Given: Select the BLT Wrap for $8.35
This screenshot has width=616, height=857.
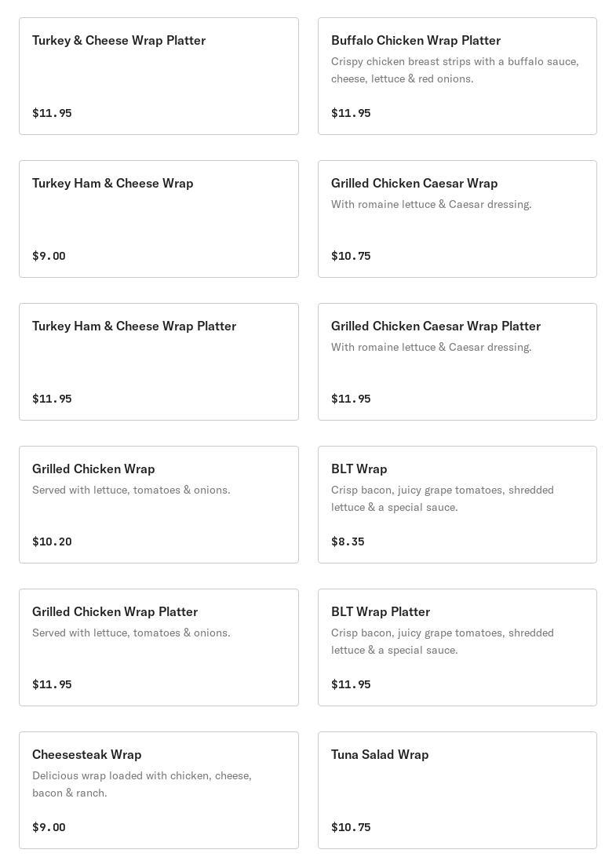Looking at the screenshot, I should (457, 505).
